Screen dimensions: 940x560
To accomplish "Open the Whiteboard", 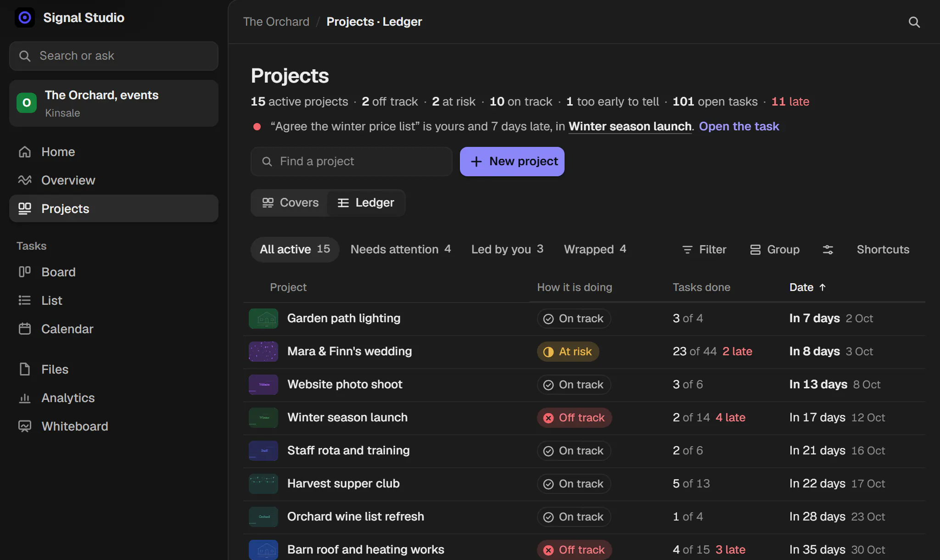I will [x=114, y=426].
